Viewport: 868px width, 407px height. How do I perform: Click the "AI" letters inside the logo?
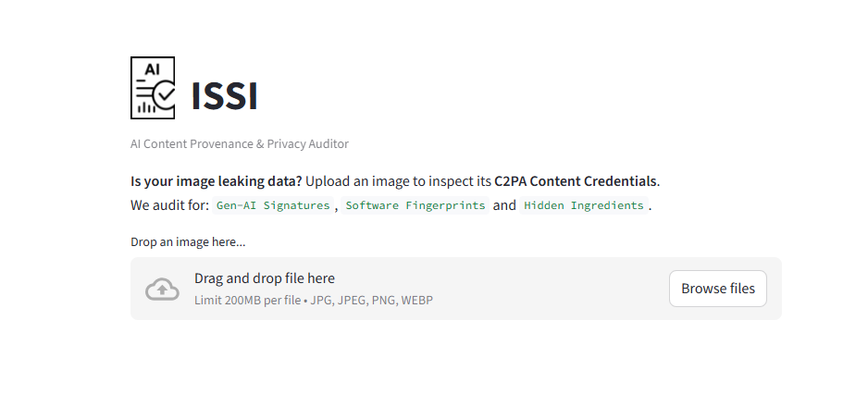click(153, 70)
